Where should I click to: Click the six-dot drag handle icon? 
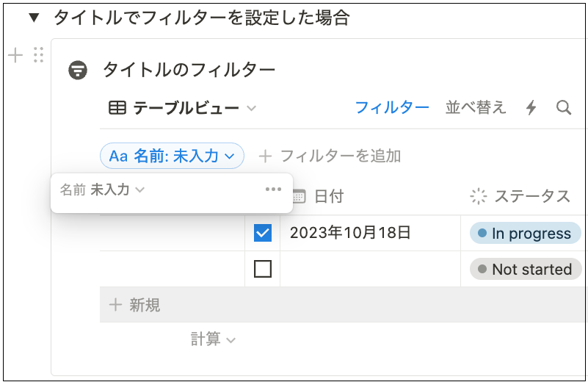point(39,55)
